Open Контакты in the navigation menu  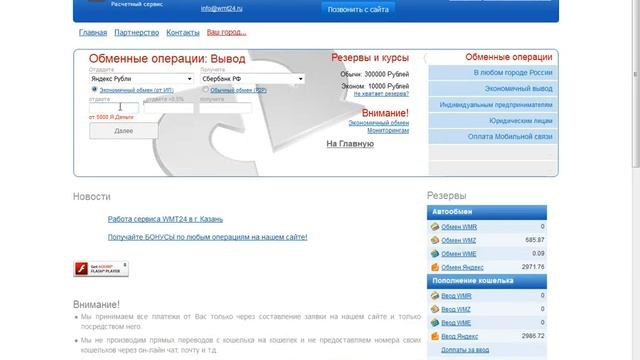point(183,33)
